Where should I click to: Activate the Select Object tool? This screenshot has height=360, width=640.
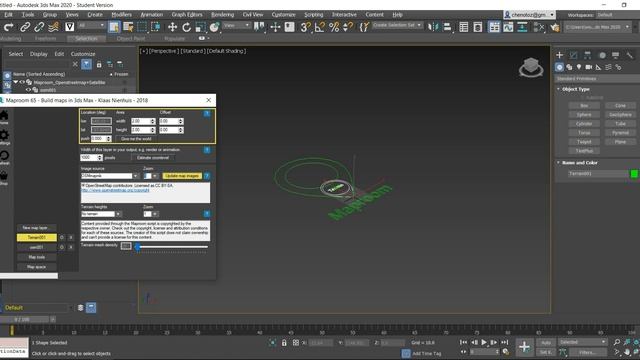pos(114,27)
